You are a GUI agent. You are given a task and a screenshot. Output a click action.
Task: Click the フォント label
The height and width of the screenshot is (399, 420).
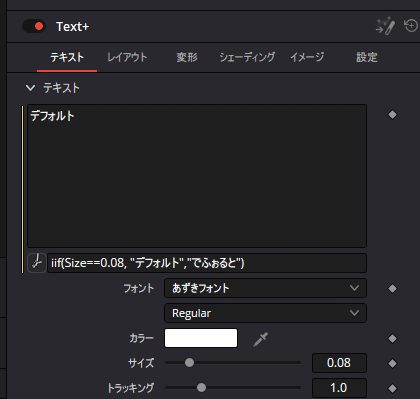click(139, 288)
